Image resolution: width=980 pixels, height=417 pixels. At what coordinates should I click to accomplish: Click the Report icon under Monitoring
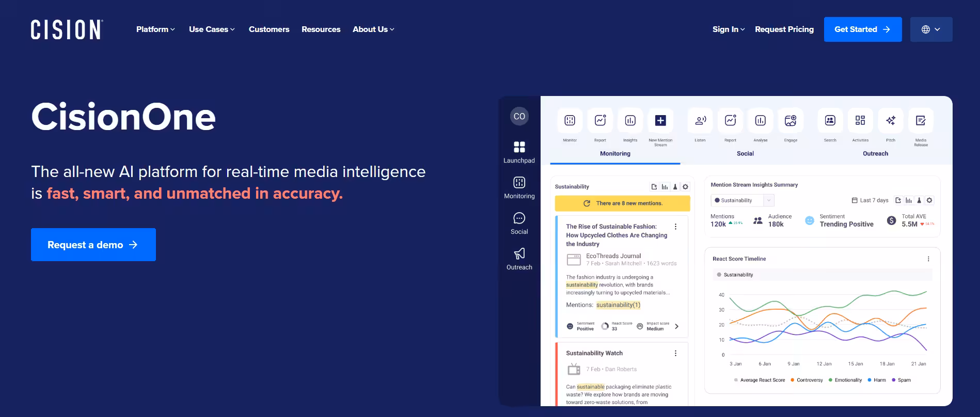600,121
